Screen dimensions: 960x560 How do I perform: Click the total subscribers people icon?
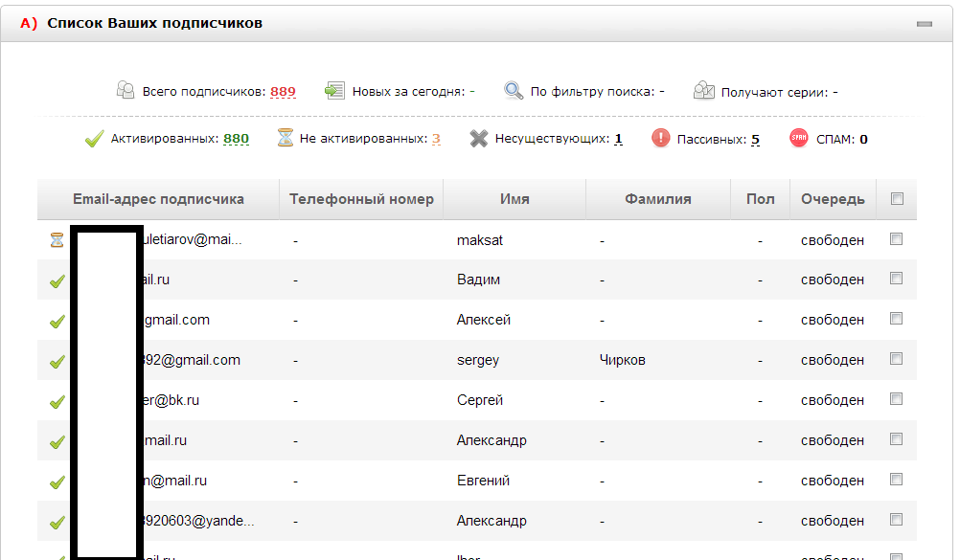click(126, 90)
